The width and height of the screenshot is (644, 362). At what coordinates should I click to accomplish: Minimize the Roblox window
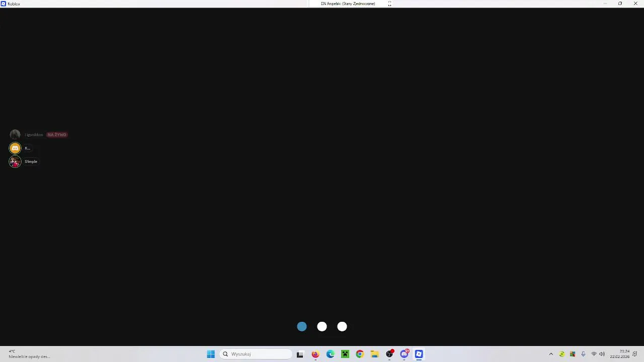605,4
